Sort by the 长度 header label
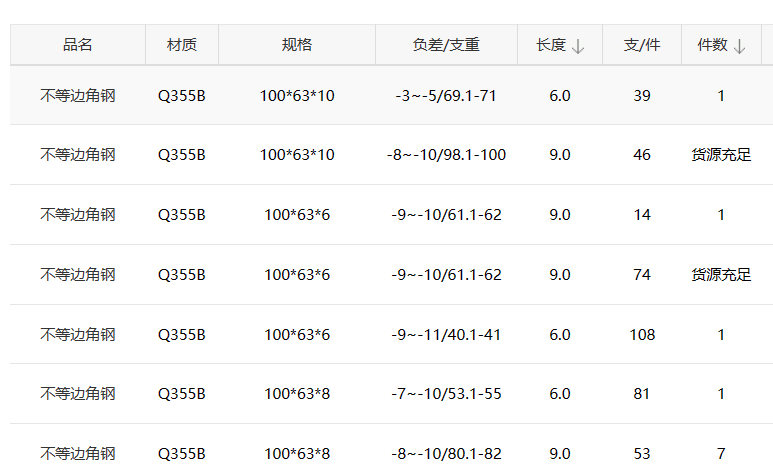The width and height of the screenshot is (773, 471). pyautogui.click(x=551, y=45)
